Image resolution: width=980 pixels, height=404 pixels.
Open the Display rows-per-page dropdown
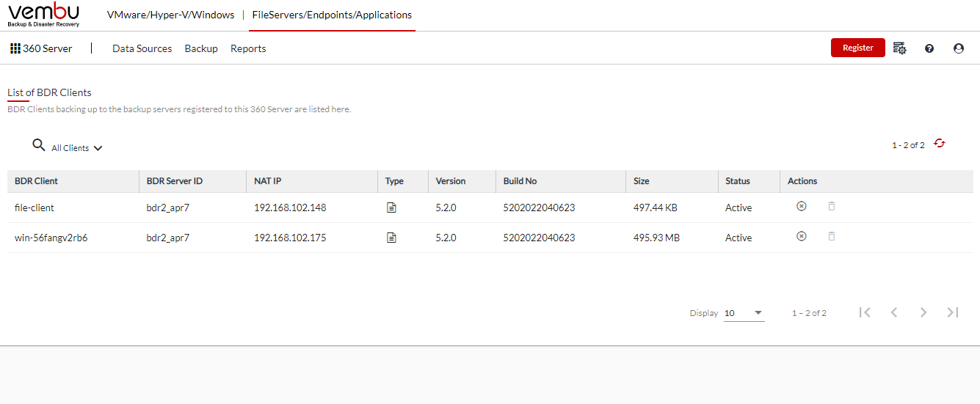point(744,313)
